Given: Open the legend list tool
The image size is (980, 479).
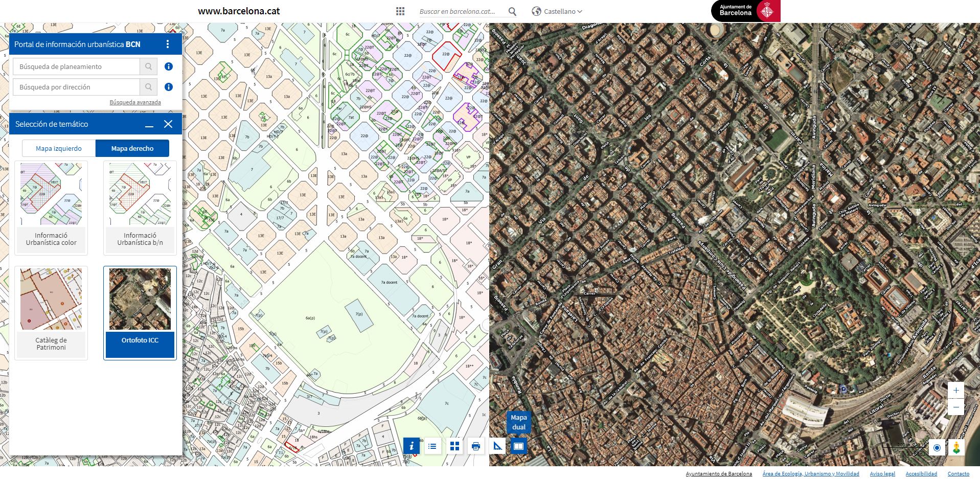Looking at the screenshot, I should point(432,446).
